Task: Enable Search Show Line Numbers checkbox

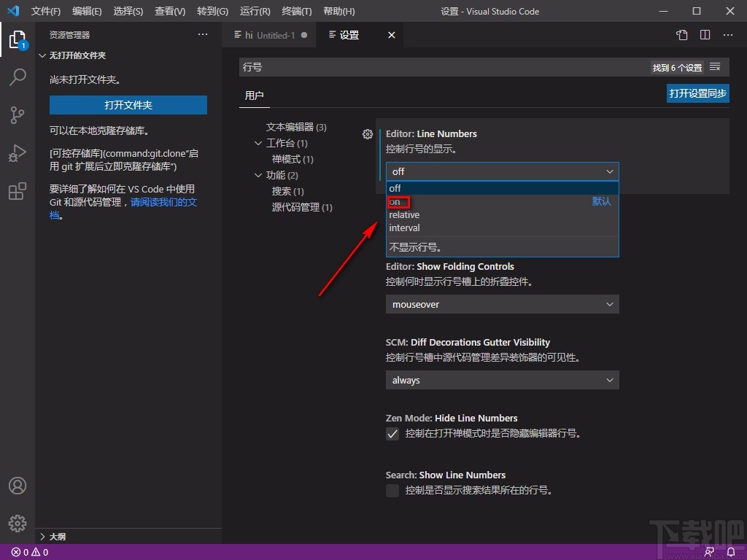Action: (x=392, y=491)
